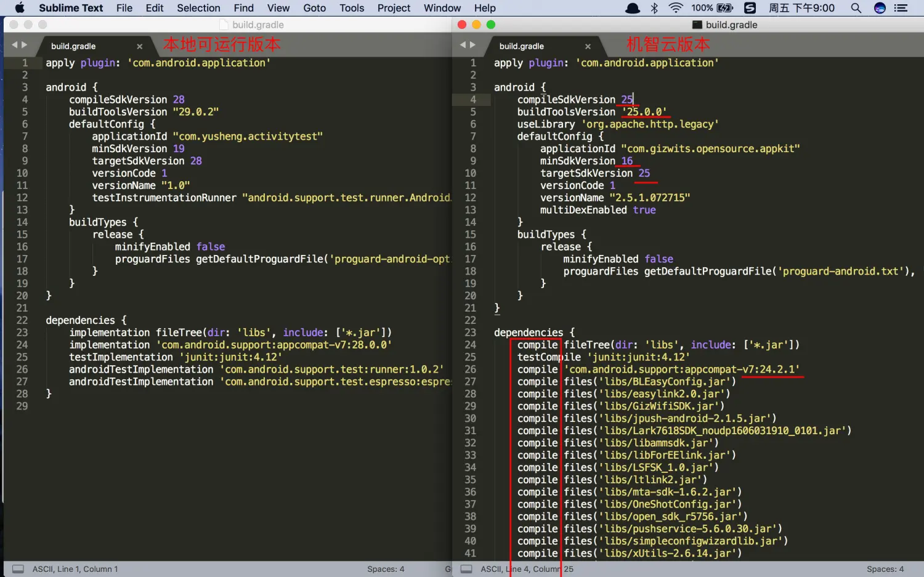Click 'libs/GizWifiSDK.jar' dependency line
The image size is (924, 577).
[x=621, y=406]
